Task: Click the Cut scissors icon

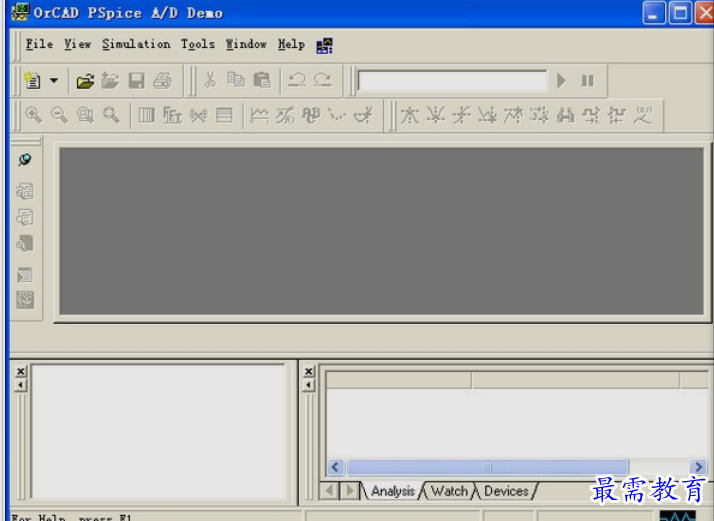Action: tap(210, 80)
